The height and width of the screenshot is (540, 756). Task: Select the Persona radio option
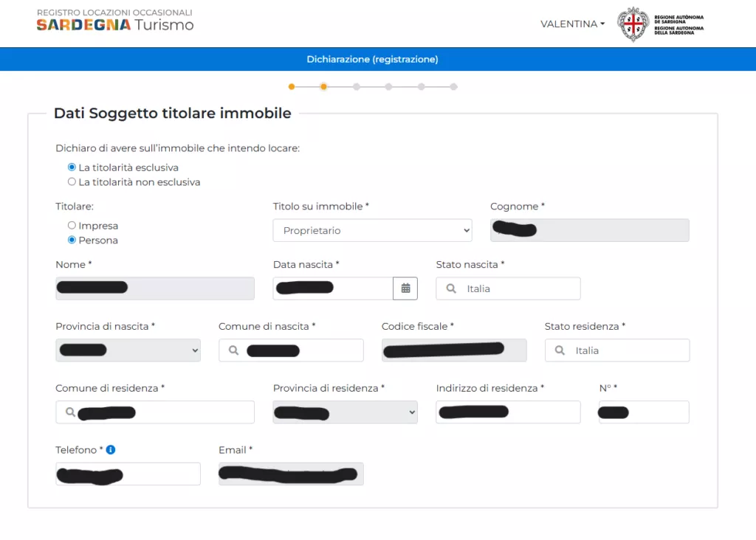coord(72,239)
